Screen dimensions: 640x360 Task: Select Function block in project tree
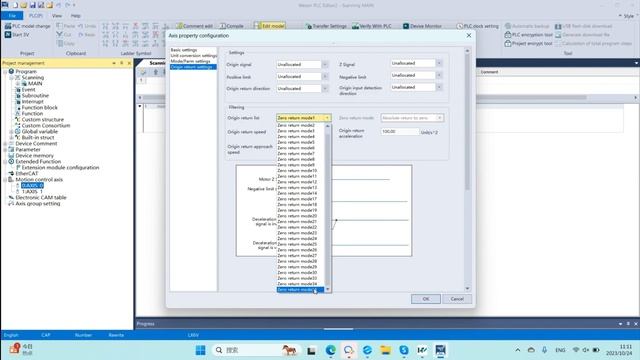40,107
